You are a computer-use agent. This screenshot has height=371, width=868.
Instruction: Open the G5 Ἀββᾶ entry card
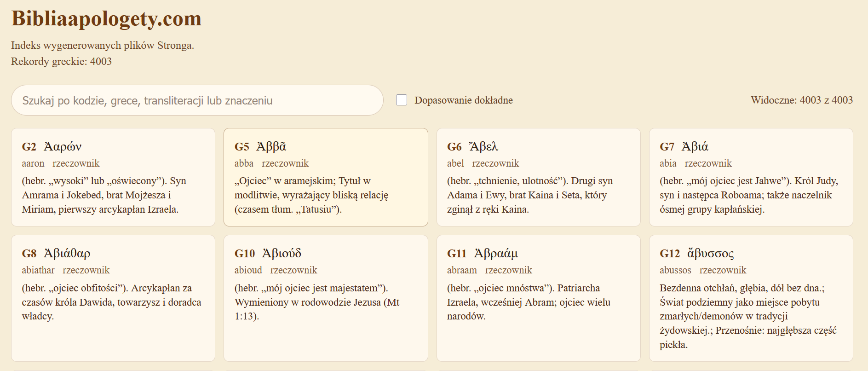[326, 177]
